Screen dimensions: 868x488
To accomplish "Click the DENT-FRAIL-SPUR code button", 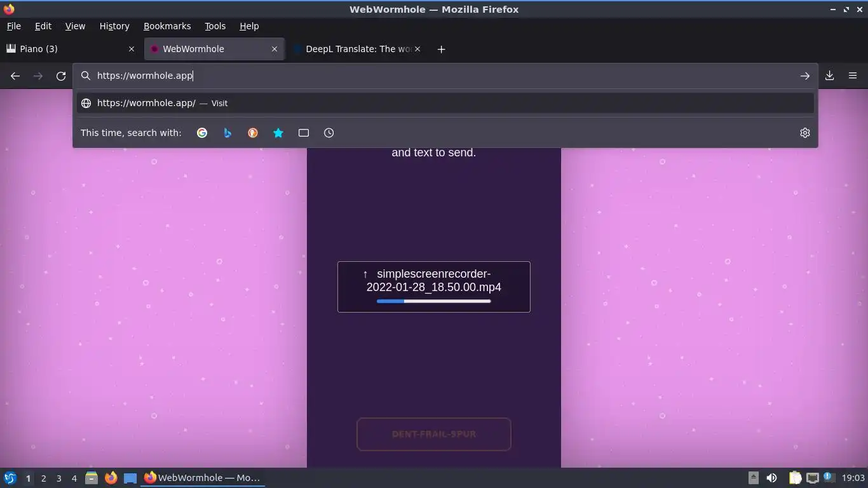I will coord(434,435).
